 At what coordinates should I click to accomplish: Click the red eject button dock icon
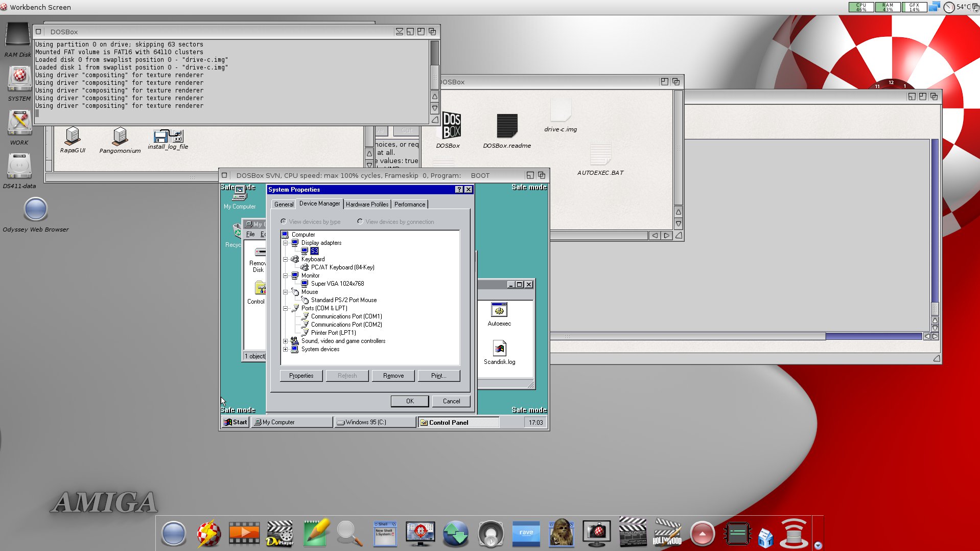tap(703, 533)
